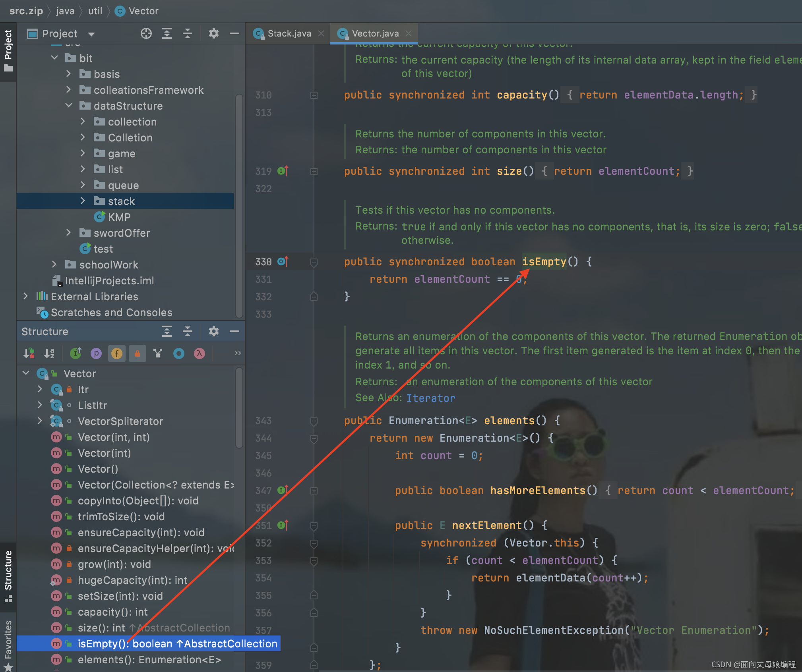This screenshot has width=802, height=672.
Task: Click implements gutter icon on line 347
Action: 283,490
